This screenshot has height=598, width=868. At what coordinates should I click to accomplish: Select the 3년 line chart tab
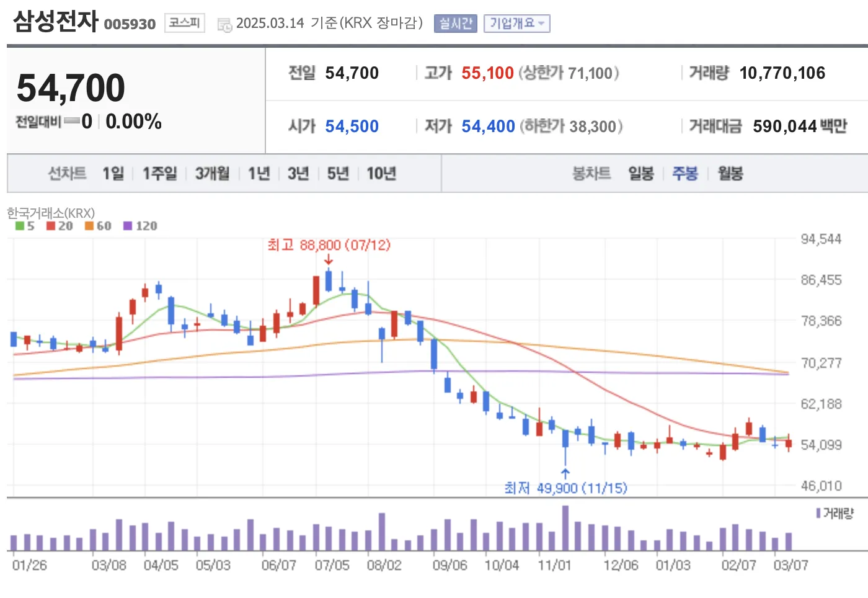298,173
